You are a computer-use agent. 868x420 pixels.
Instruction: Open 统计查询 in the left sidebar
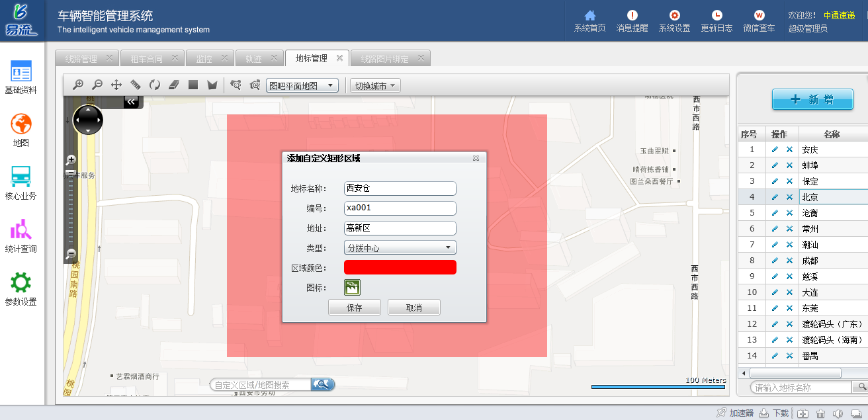pos(21,236)
